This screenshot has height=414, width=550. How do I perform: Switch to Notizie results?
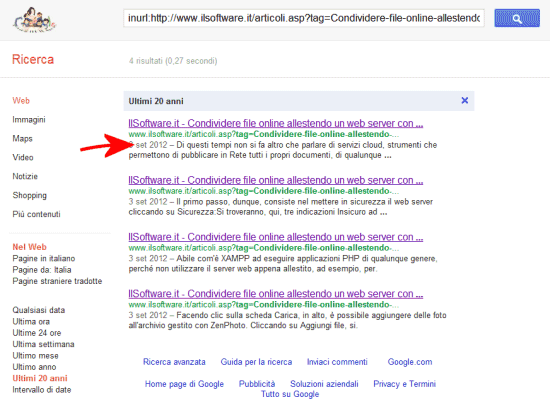point(25,176)
